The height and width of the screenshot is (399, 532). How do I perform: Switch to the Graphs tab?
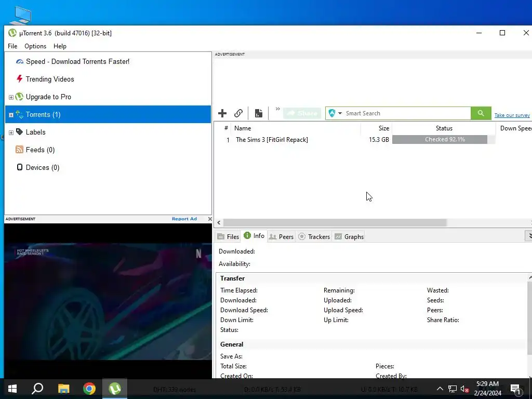(349, 236)
